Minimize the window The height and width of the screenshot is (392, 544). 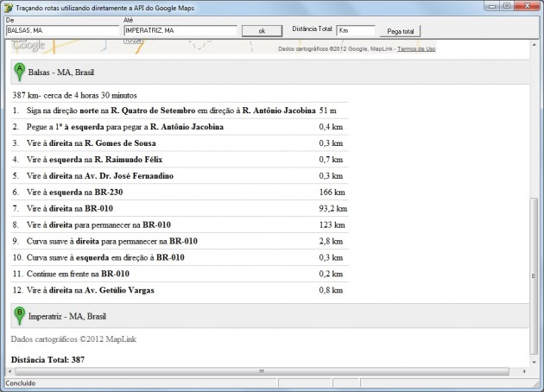coord(492,6)
